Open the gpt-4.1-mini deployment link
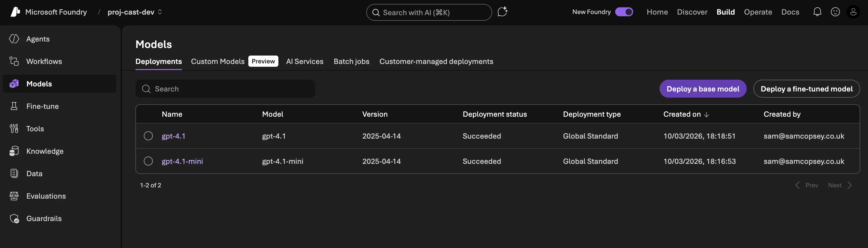 [x=182, y=161]
